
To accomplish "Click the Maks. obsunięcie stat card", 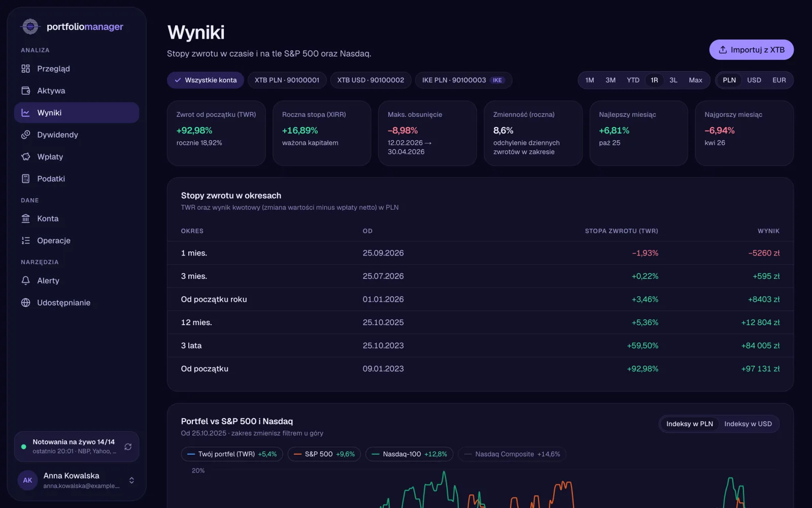I will click(427, 133).
